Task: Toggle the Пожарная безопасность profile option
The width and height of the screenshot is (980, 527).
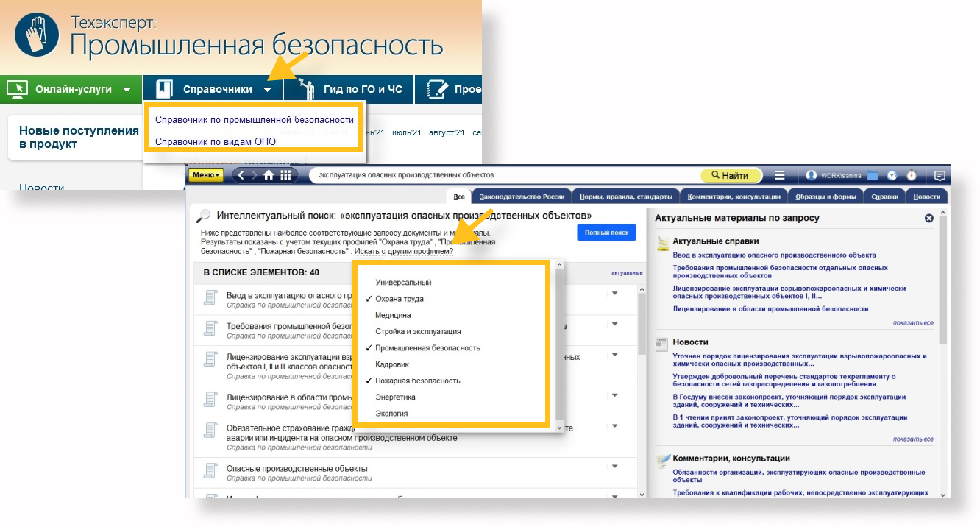Action: (x=417, y=381)
